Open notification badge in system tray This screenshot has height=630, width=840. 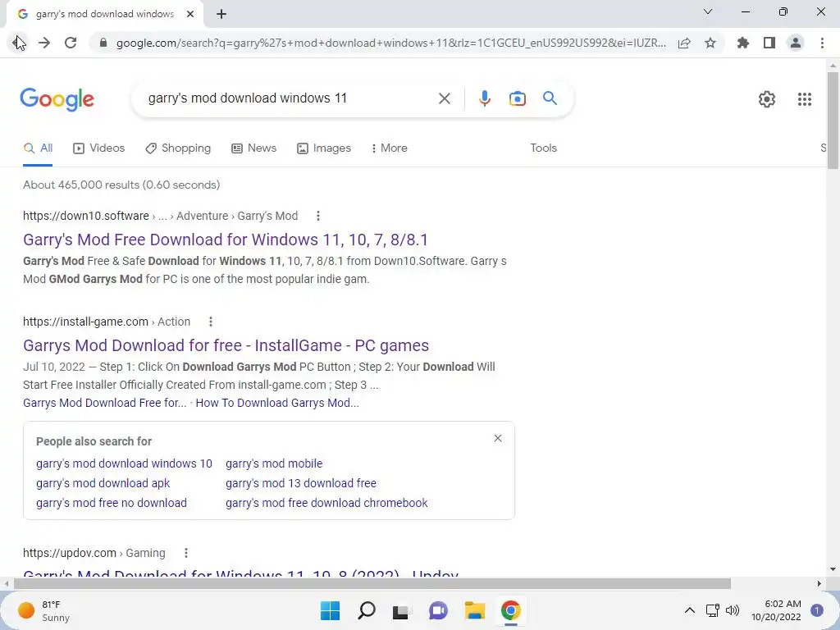tap(816, 610)
